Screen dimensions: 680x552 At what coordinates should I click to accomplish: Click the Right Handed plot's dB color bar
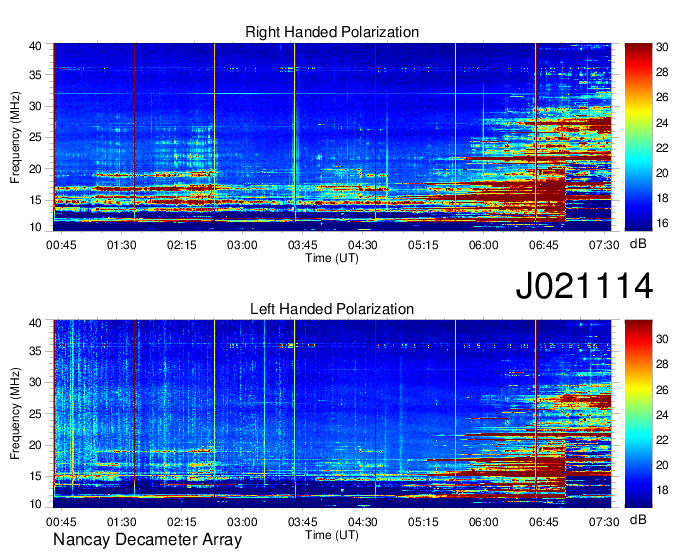[638, 137]
